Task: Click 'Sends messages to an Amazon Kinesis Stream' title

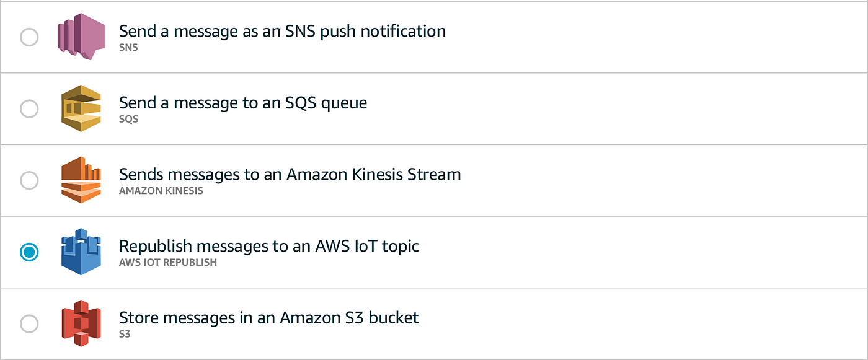Action: 290,174
